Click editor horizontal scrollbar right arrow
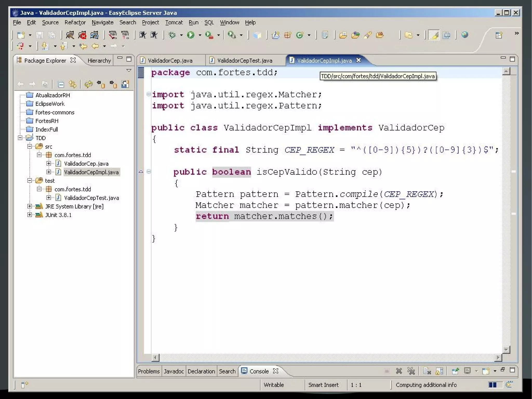Screen dimensions: 532x399 click(498, 358)
